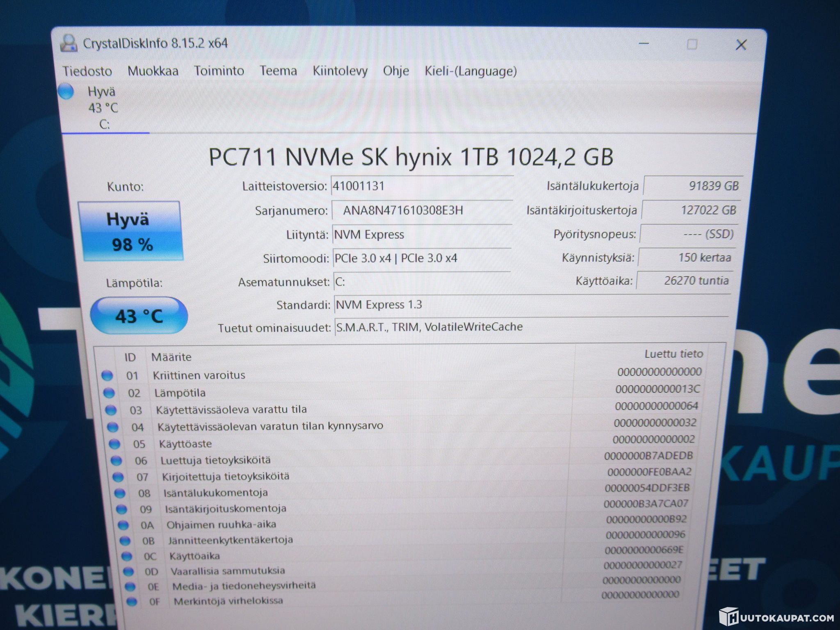This screenshot has width=840, height=630.
Task: Click the ID column header
Action: click(x=130, y=357)
